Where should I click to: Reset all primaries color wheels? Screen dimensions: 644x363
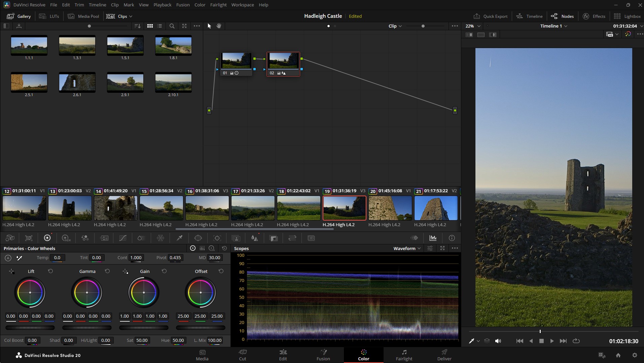pos(224,248)
